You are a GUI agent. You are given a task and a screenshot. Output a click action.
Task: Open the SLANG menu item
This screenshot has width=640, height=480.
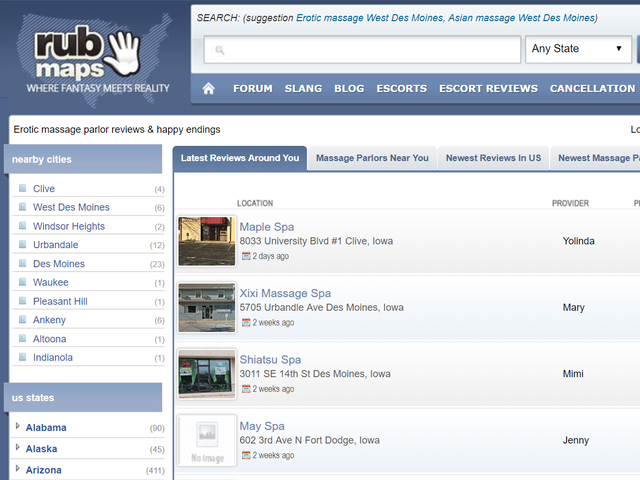[x=303, y=89]
